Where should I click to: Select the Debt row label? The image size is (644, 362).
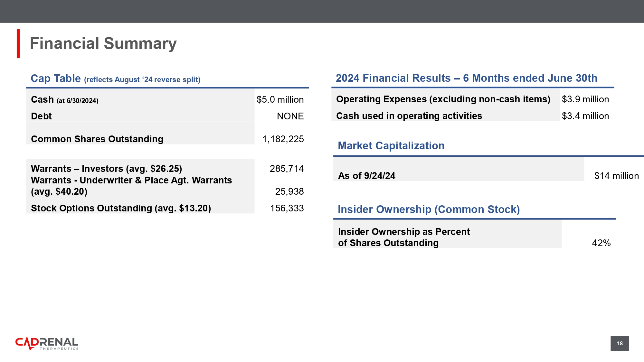pyautogui.click(x=41, y=116)
